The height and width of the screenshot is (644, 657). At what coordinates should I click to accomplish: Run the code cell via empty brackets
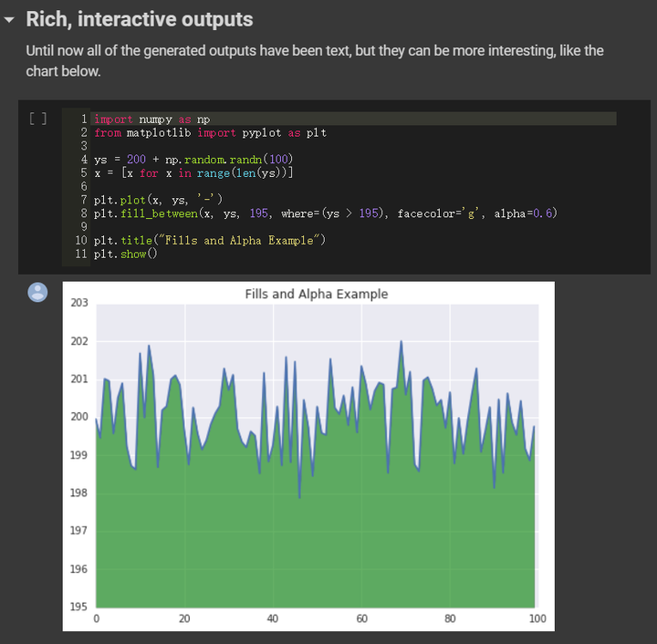(37, 119)
